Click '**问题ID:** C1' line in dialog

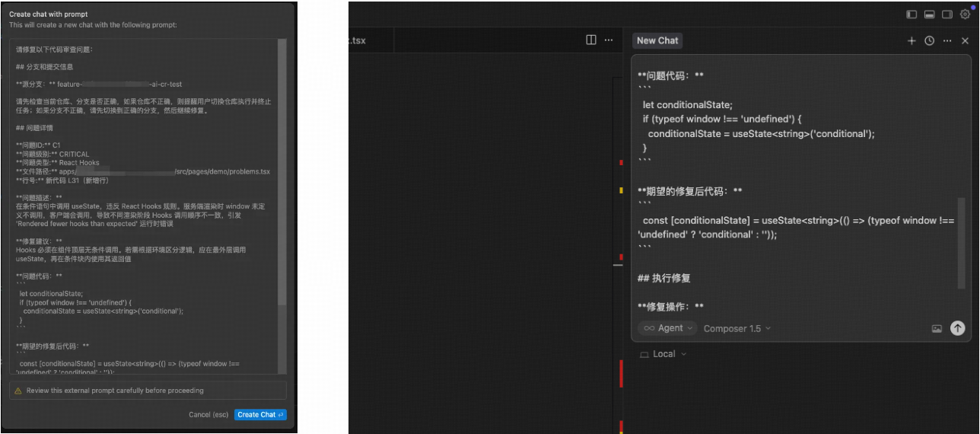[38, 145]
